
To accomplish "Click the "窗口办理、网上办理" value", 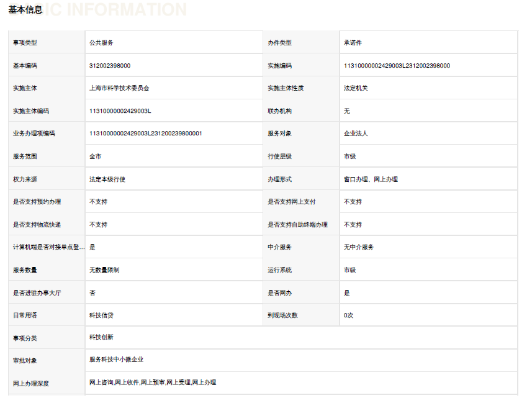I will (x=371, y=179).
